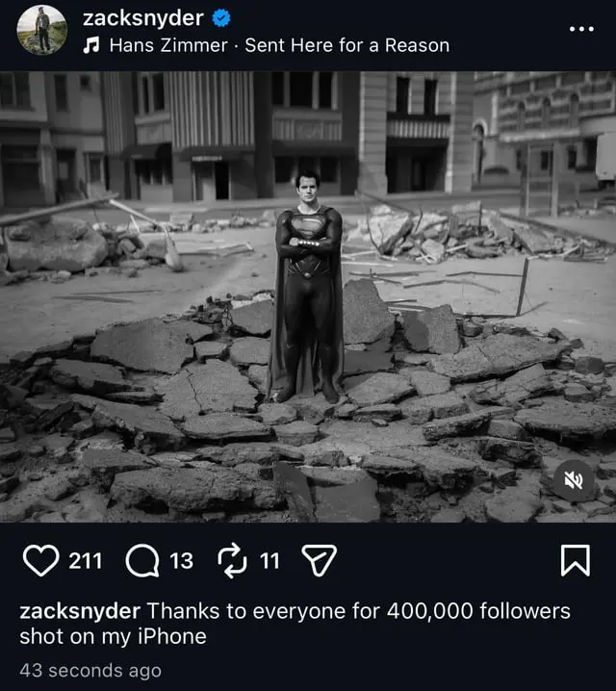Open zacksnyder's profile picture
This screenshot has width=616, height=691.
coord(41,30)
